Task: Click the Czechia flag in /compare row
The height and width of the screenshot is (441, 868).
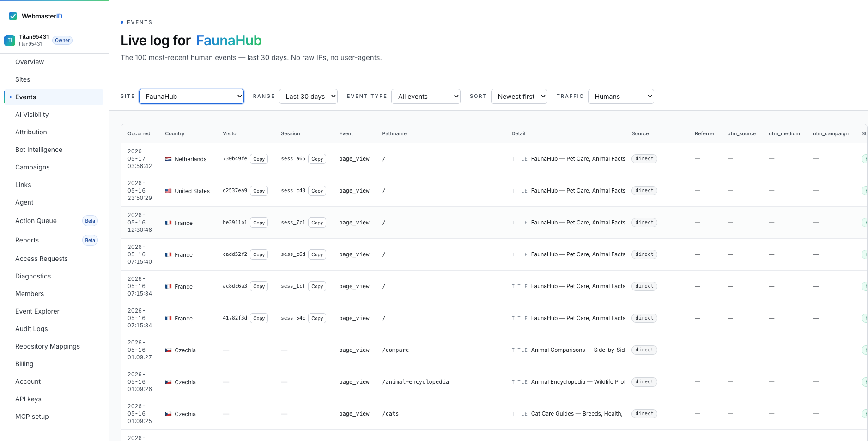Action: coord(169,350)
